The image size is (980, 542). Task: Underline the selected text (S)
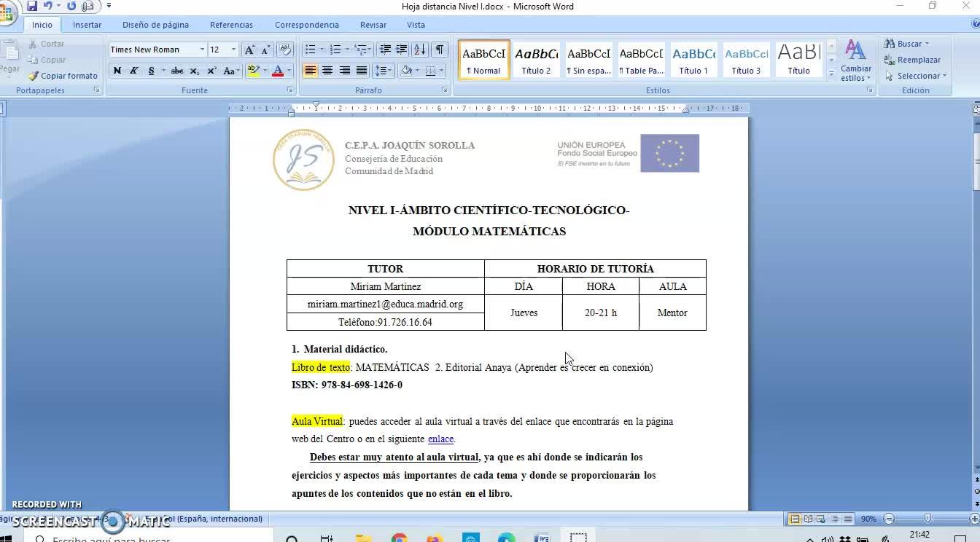click(x=151, y=71)
